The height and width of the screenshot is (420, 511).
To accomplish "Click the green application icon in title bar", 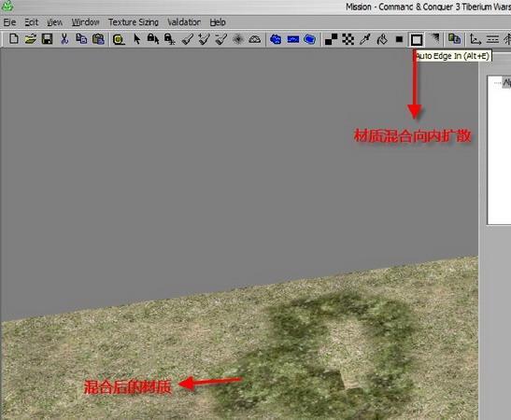I will (x=7, y=6).
